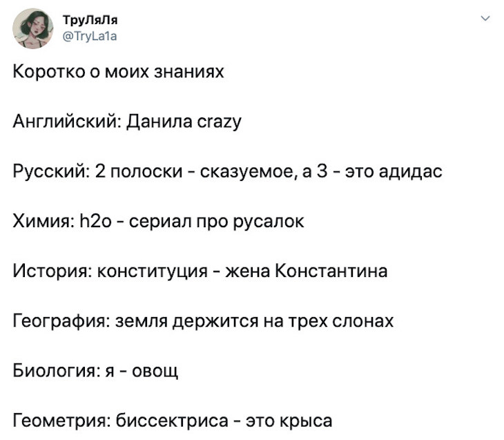This screenshot has width=504, height=440.
Task: Click the word 'овощ' in the tweet
Action: (x=155, y=371)
